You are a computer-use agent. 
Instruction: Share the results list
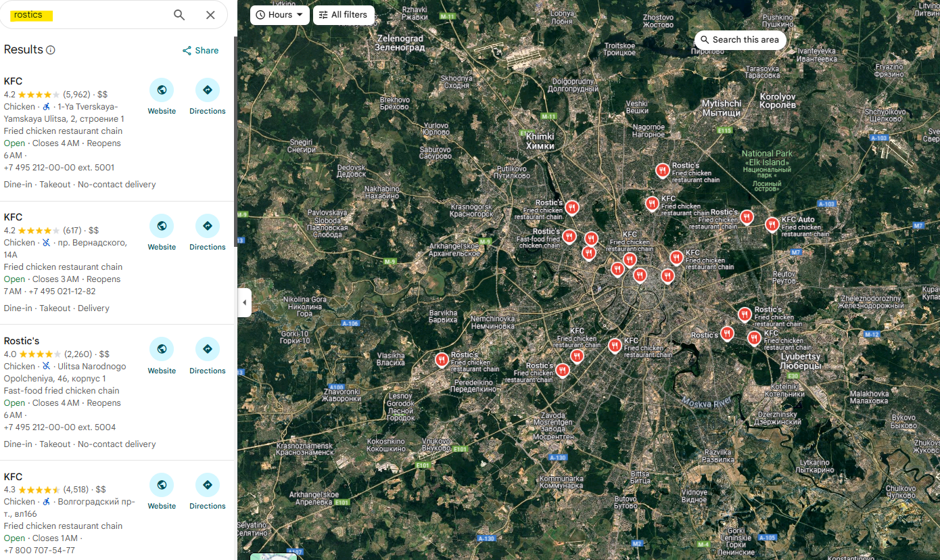(200, 51)
